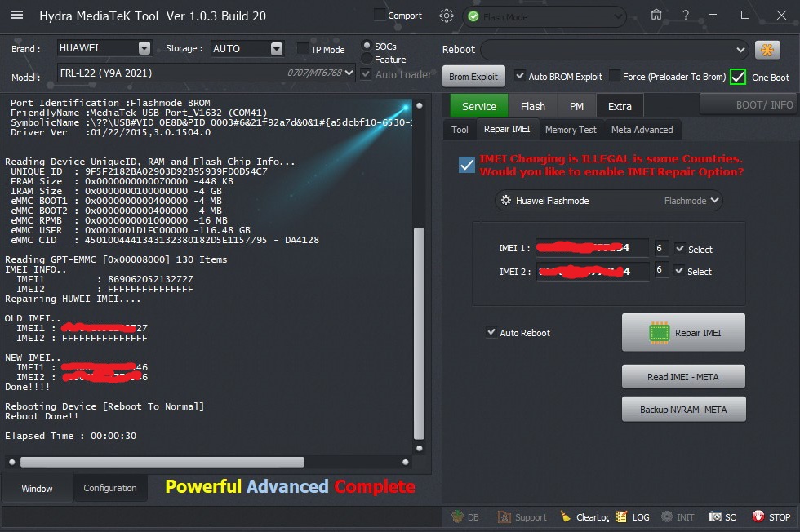Switch to the PM tab
This screenshot has width=800, height=532.
(x=576, y=106)
